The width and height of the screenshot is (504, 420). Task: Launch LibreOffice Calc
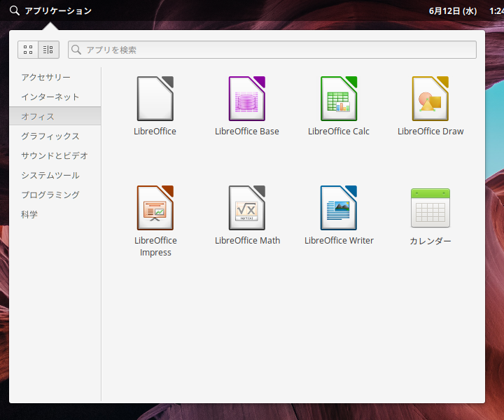click(339, 106)
